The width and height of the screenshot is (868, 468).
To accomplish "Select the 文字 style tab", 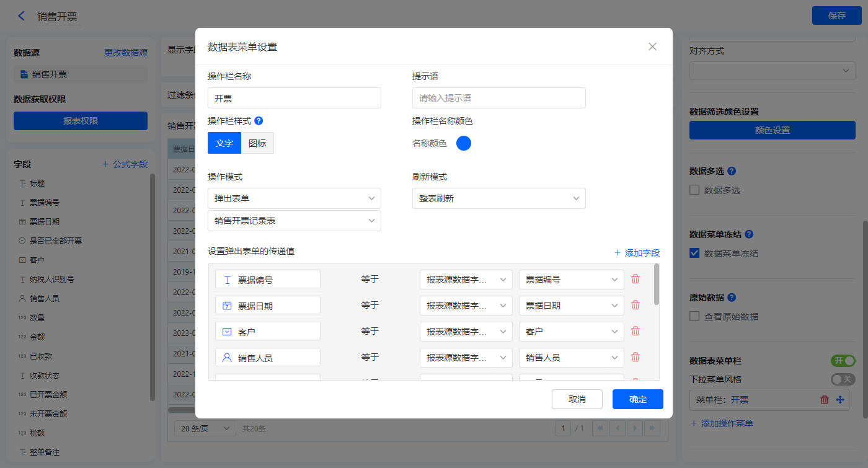I will tap(224, 143).
